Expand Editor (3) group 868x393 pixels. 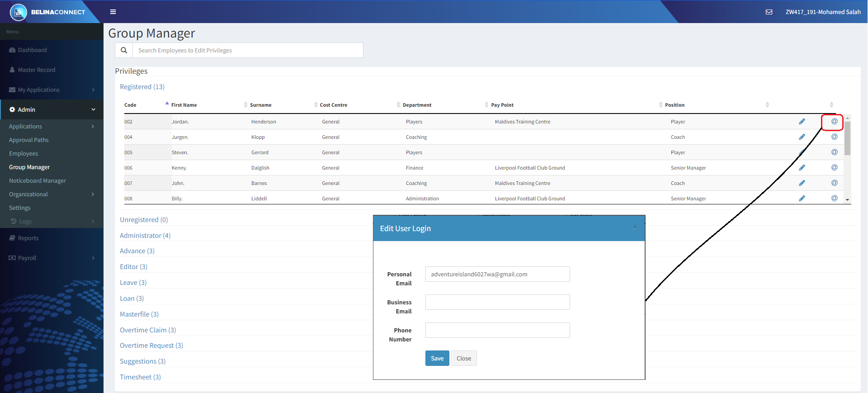133,267
